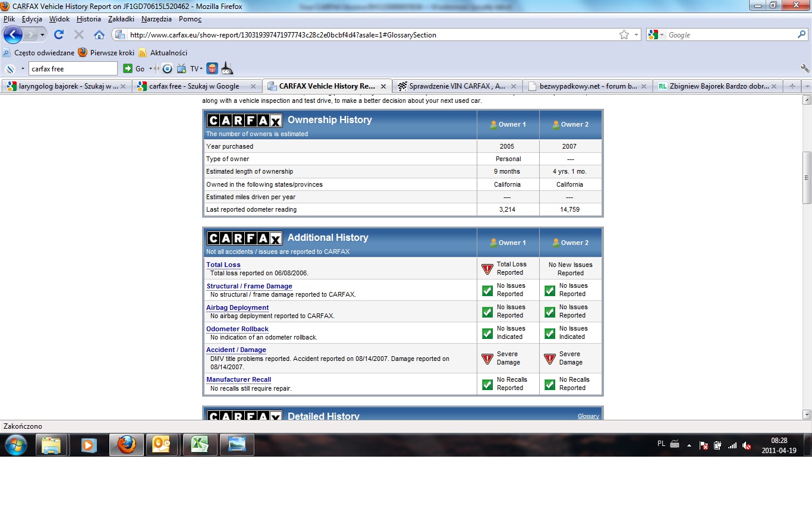
Task: Open the Aktualności feed bookmark
Action: click(x=163, y=52)
